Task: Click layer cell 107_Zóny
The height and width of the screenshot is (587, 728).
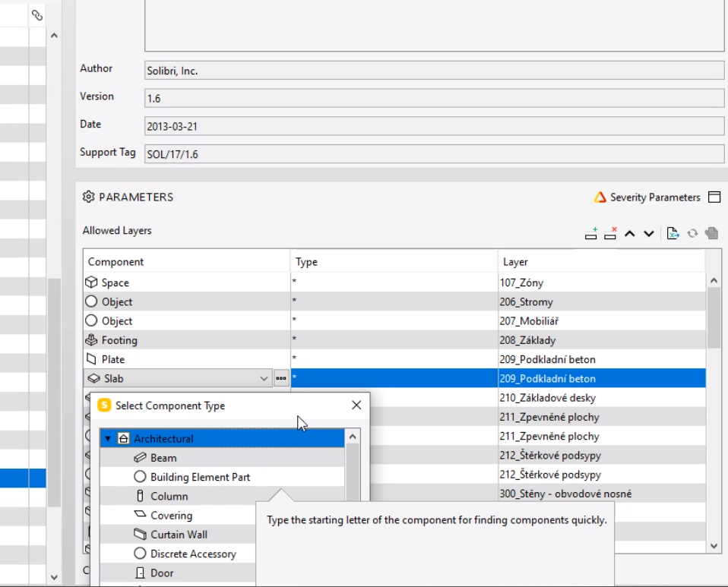Action: [x=602, y=282]
